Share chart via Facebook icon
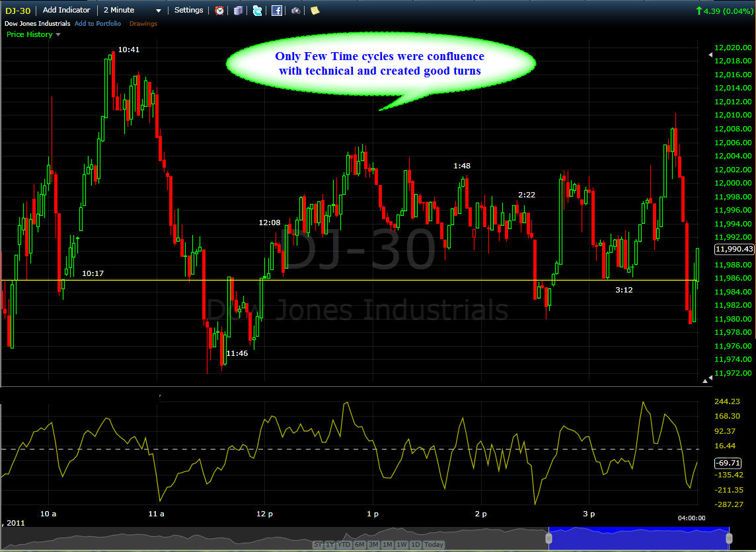756x552 pixels. coord(277,10)
